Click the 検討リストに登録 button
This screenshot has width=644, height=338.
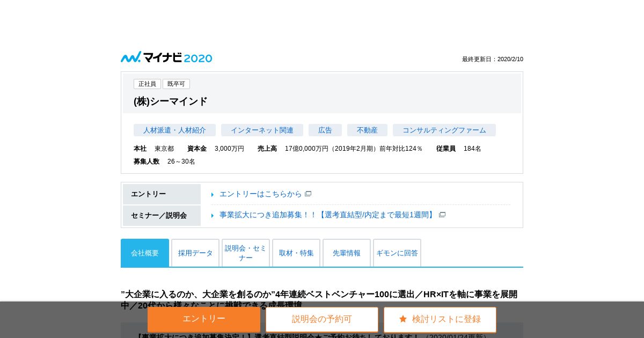(440, 319)
